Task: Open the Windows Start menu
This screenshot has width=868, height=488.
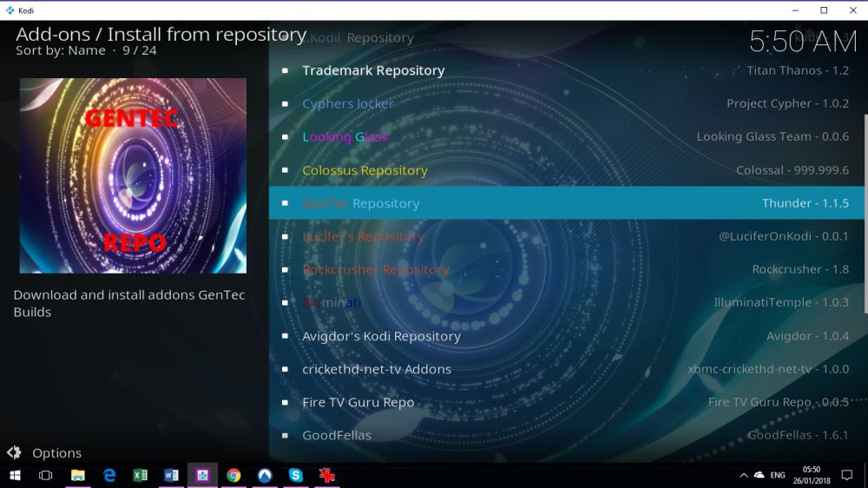Action: tap(15, 475)
